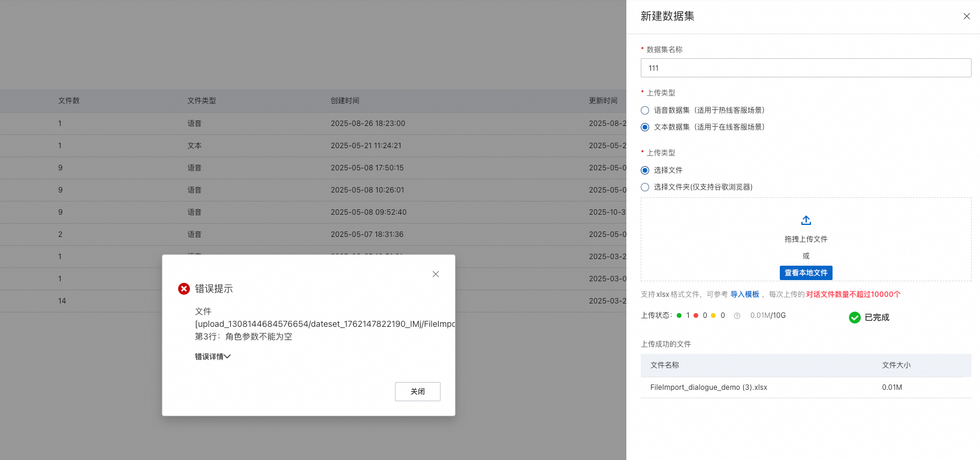Select the 语音数据集 radio option
This screenshot has width=980, height=460.
pyautogui.click(x=645, y=110)
